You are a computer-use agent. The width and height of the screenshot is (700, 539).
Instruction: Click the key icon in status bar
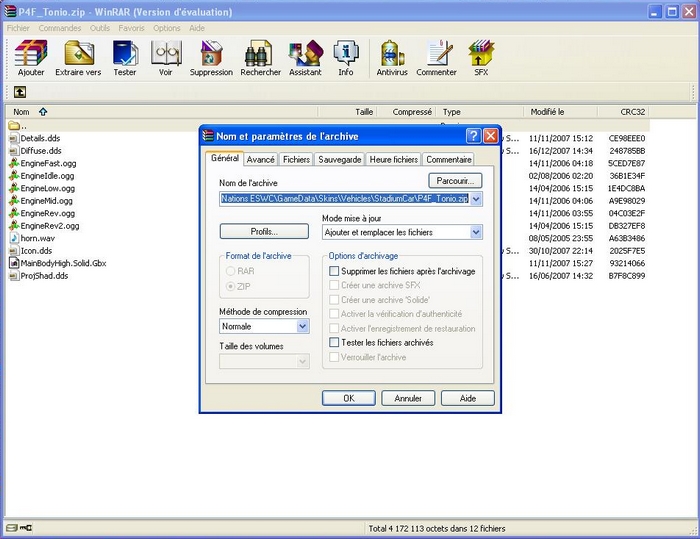click(x=26, y=528)
